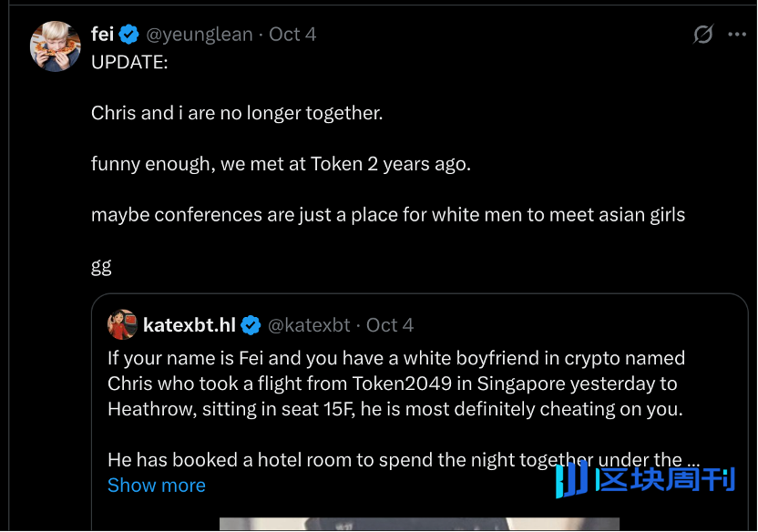This screenshot has width=758, height=532.
Task: Click the Grok icon on fei's post
Action: click(x=702, y=35)
